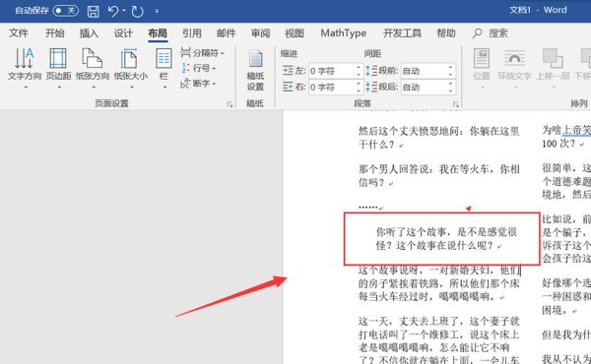Switch to the 插入 tab
The height and width of the screenshot is (364, 591).
pos(89,33)
